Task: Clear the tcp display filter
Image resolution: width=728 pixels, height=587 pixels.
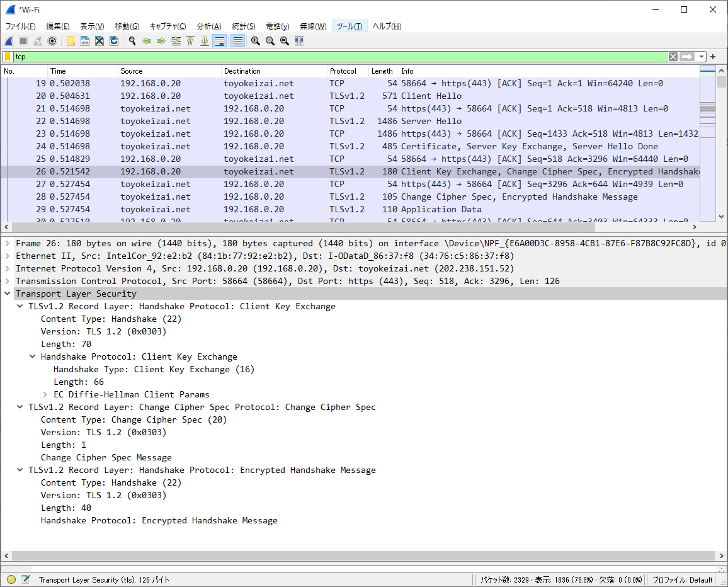Action: (x=673, y=57)
